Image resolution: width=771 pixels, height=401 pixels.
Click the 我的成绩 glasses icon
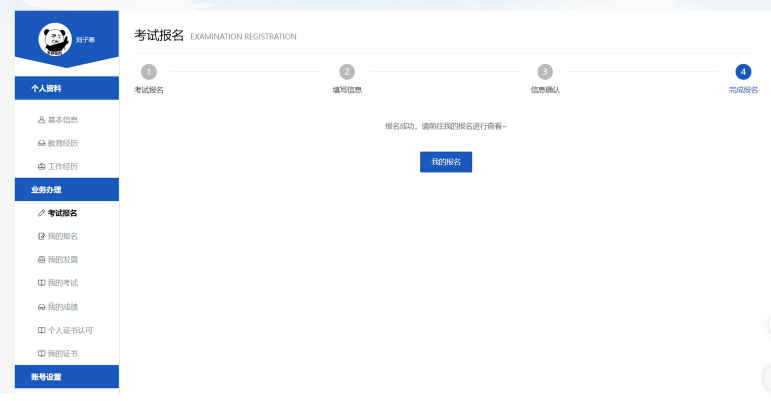[41, 307]
